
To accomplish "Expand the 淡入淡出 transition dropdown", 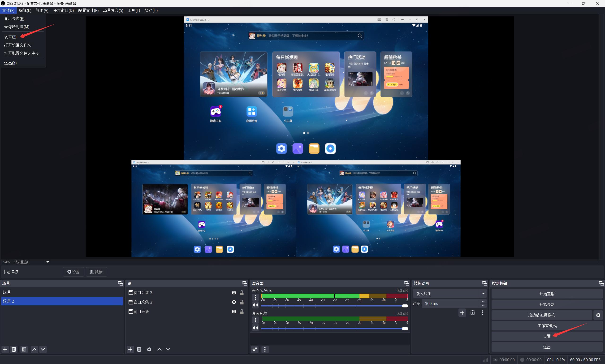I will click(x=483, y=294).
